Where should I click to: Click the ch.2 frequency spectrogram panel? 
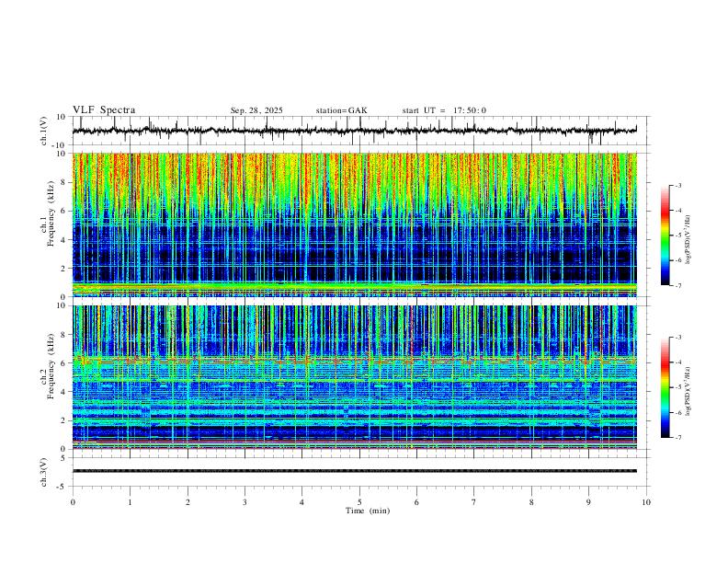click(355, 377)
